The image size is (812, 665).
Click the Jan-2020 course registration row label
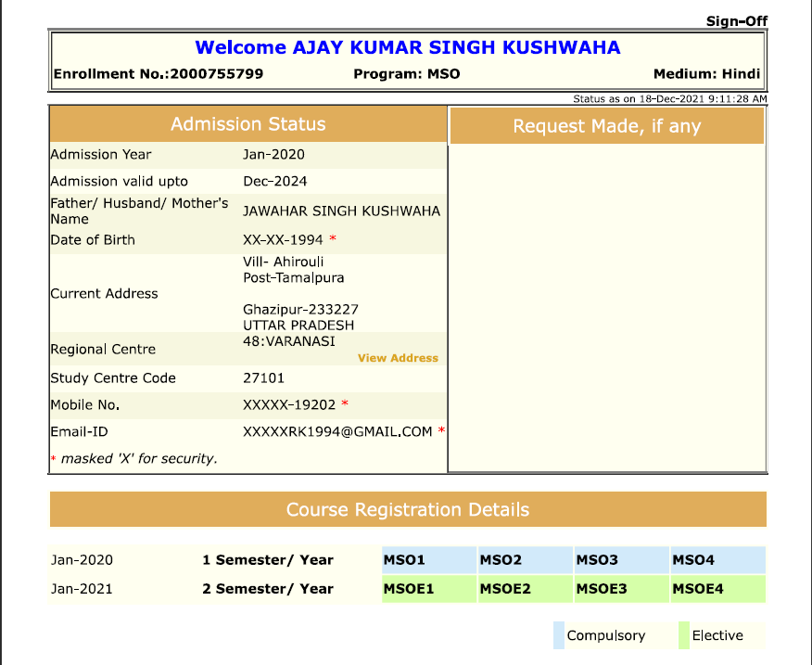pos(82,560)
